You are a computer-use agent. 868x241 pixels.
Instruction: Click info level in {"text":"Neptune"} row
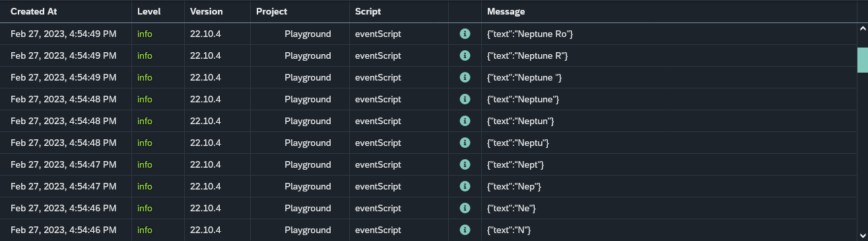145,99
